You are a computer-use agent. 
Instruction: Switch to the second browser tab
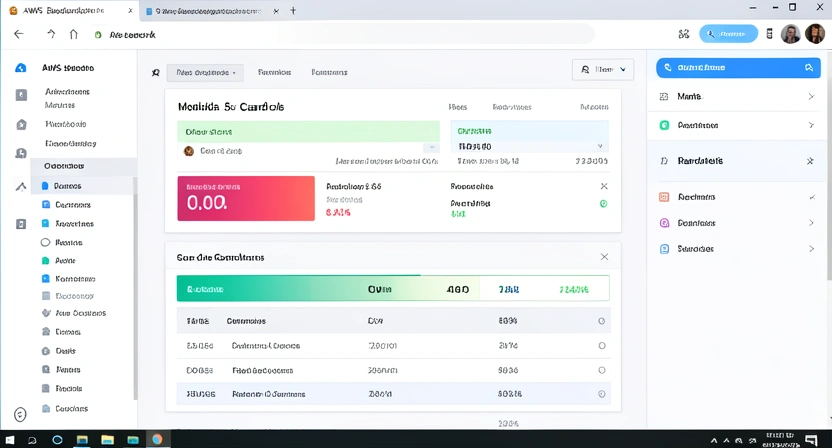click(x=210, y=11)
